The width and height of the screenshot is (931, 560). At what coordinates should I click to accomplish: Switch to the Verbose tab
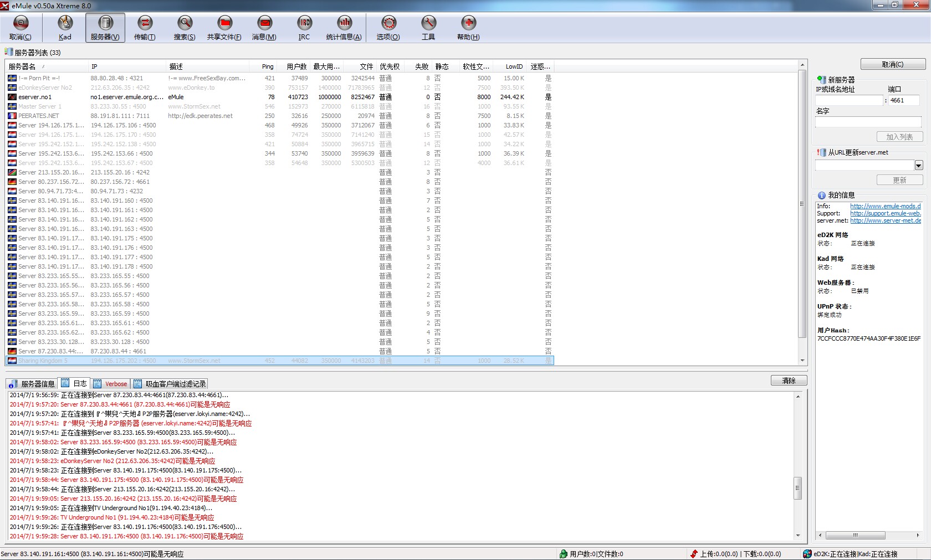coord(110,383)
